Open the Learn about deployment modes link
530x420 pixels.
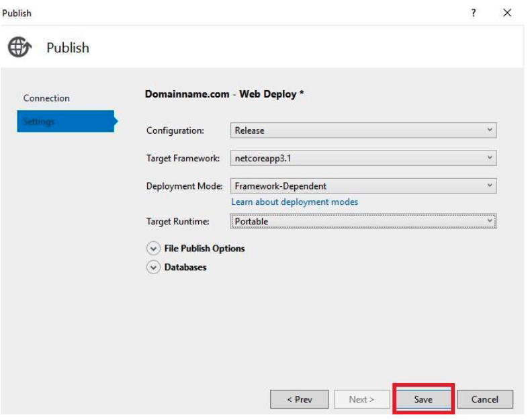tap(294, 202)
